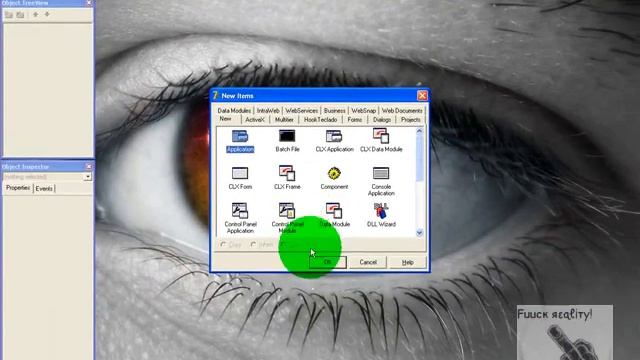Image resolution: width=640 pixels, height=360 pixels.
Task: Close the Object Inspector panel
Action: point(89,167)
